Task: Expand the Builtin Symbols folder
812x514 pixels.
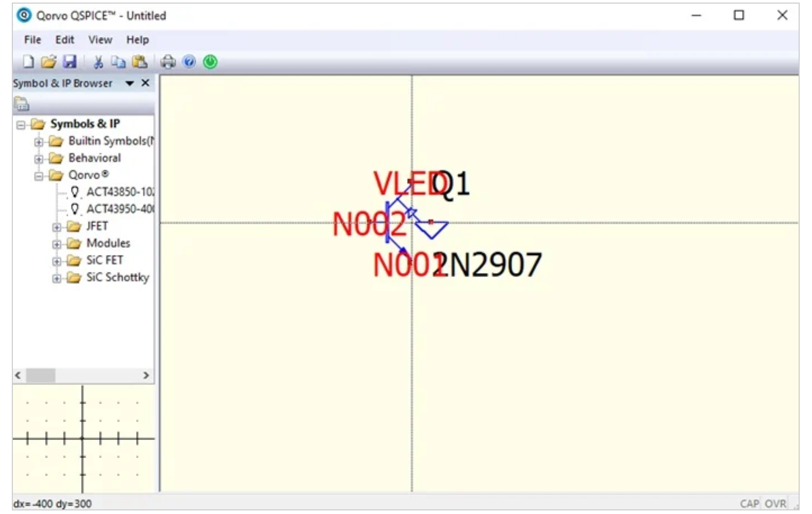Action: [39, 141]
